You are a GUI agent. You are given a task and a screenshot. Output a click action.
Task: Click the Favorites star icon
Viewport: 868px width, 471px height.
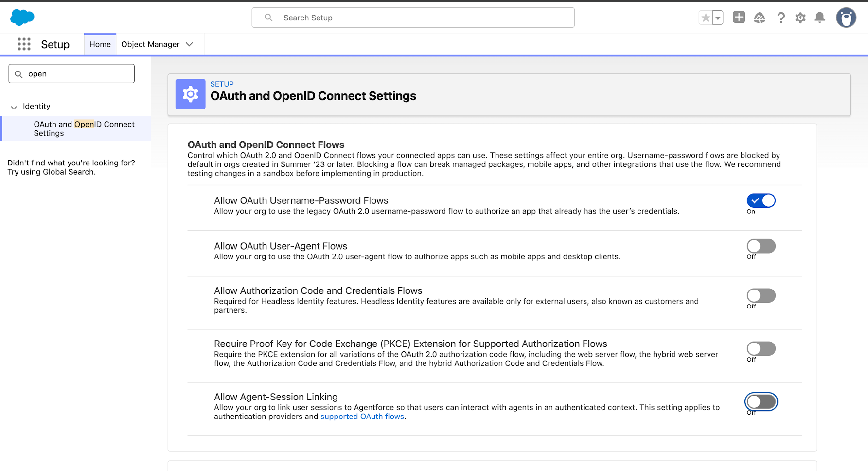click(x=706, y=18)
